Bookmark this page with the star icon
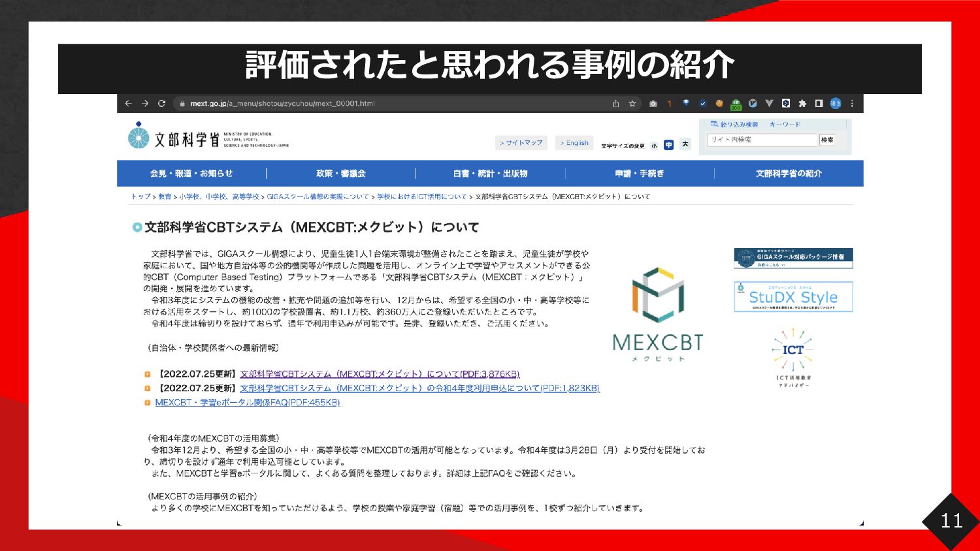Screen dimensions: 980x551 click(632, 103)
